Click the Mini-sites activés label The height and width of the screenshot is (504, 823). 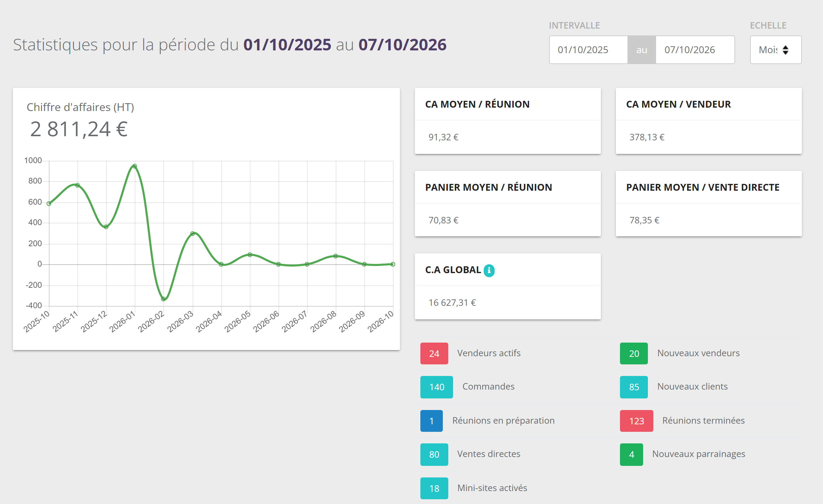pyautogui.click(x=492, y=488)
